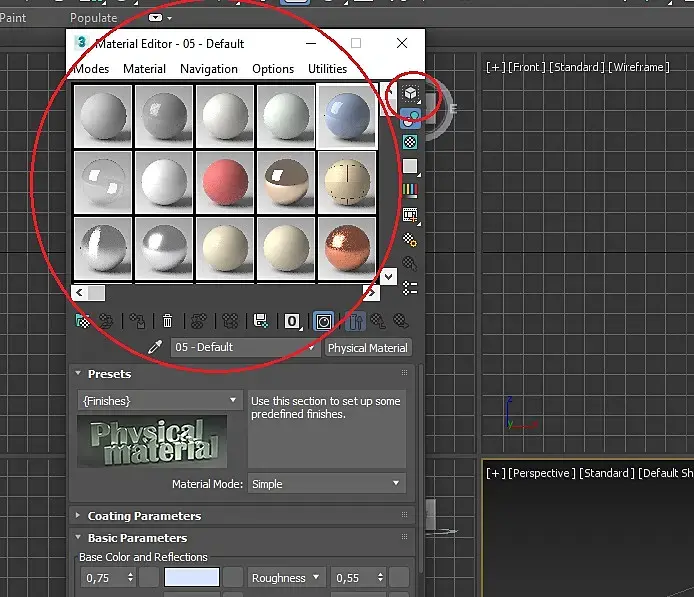Open the Options menu
Screen dimensions: 694x597
(273, 69)
